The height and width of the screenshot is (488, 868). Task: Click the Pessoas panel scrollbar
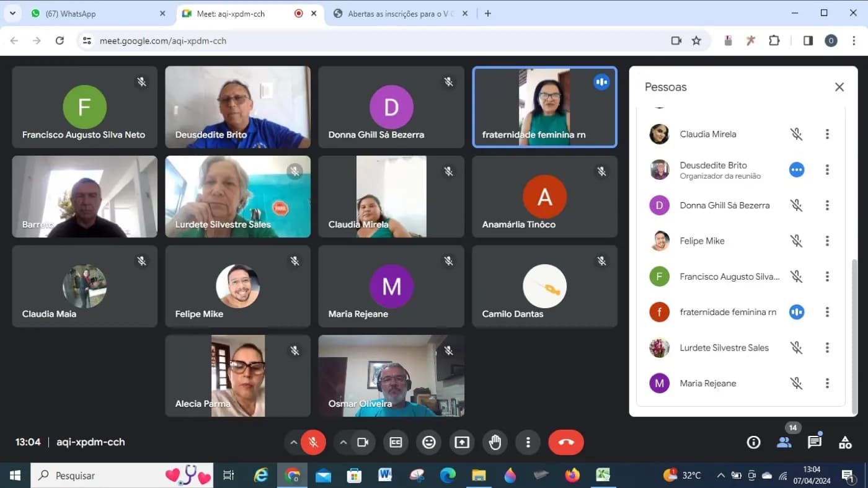[856, 335]
